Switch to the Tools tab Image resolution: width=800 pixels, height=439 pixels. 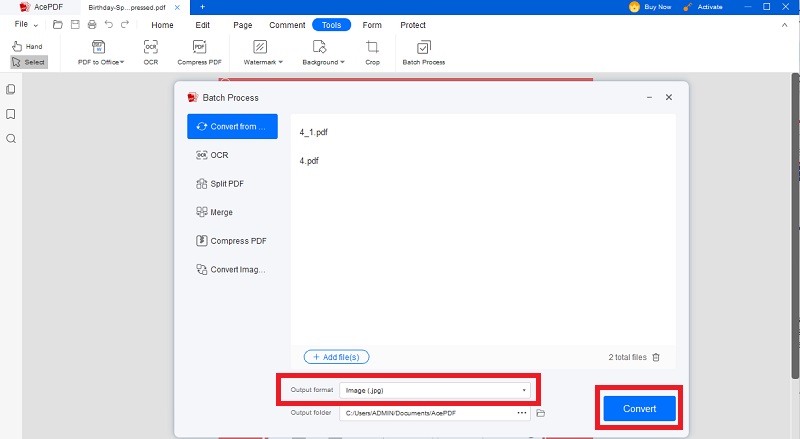point(332,25)
